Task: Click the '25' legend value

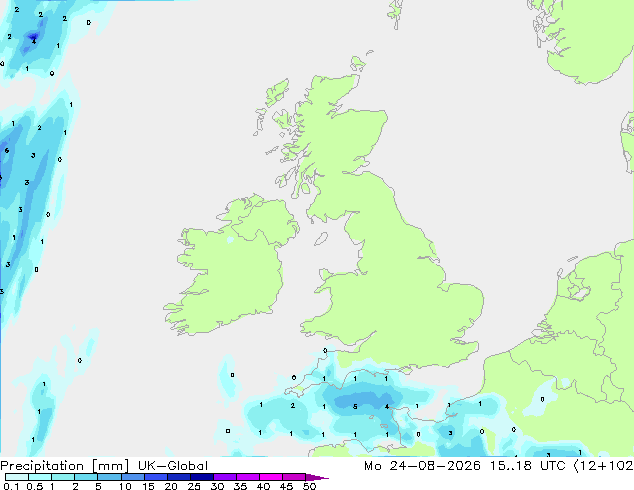Action: click(194, 486)
